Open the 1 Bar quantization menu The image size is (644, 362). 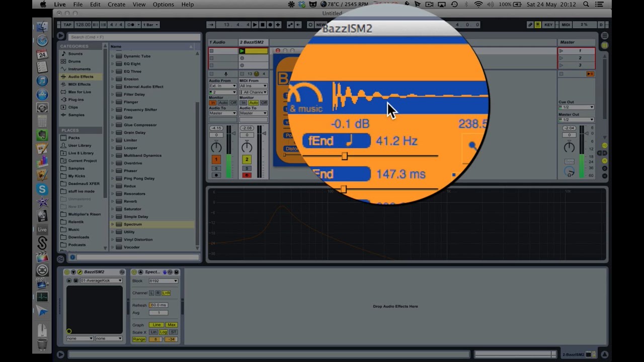[x=151, y=25]
